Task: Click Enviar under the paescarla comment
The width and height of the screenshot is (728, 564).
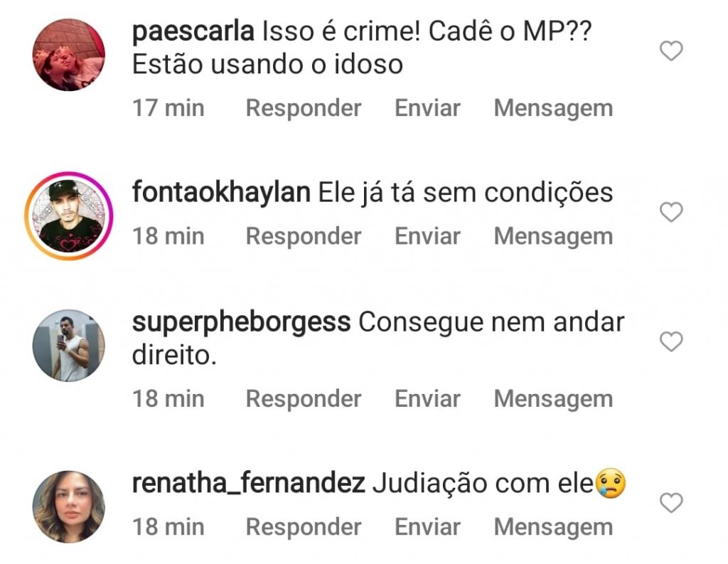Action: pyautogui.click(x=427, y=108)
